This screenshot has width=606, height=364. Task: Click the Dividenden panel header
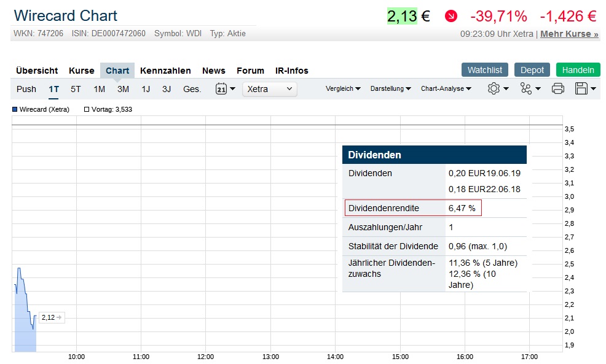tap(435, 155)
